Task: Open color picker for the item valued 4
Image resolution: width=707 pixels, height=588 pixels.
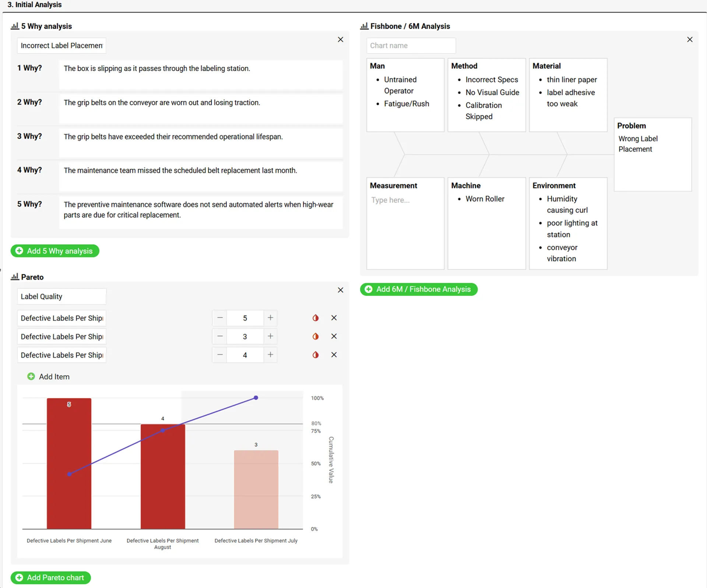Action: pos(316,355)
